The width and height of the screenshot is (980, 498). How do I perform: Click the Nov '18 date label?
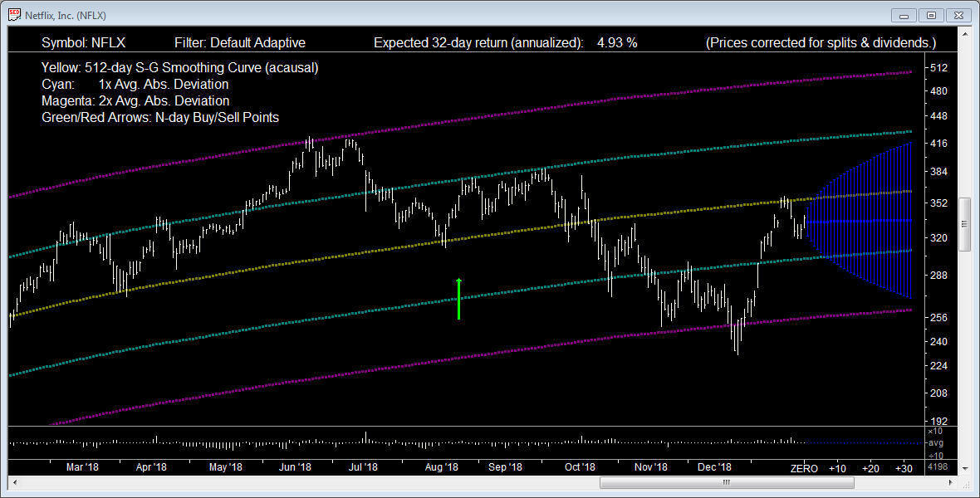pos(650,467)
